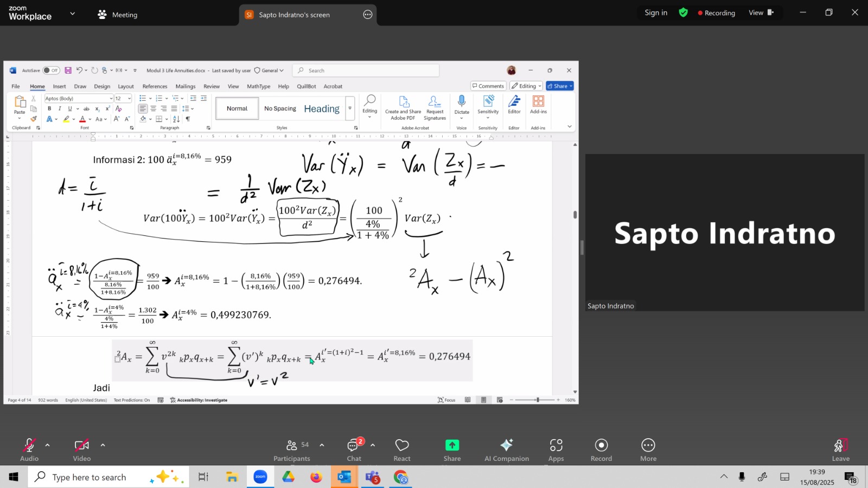Image resolution: width=868 pixels, height=488 pixels.
Task: Expand the audio options arrow
Action: coord(48,445)
